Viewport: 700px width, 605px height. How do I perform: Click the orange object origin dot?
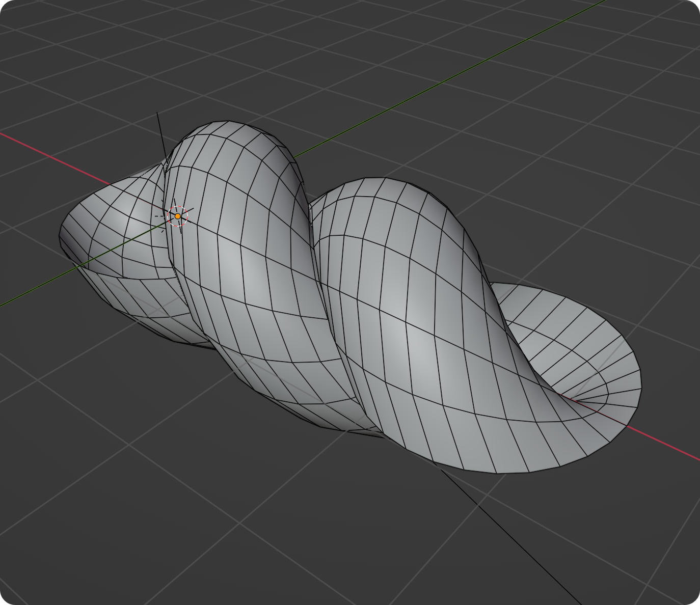(x=177, y=216)
